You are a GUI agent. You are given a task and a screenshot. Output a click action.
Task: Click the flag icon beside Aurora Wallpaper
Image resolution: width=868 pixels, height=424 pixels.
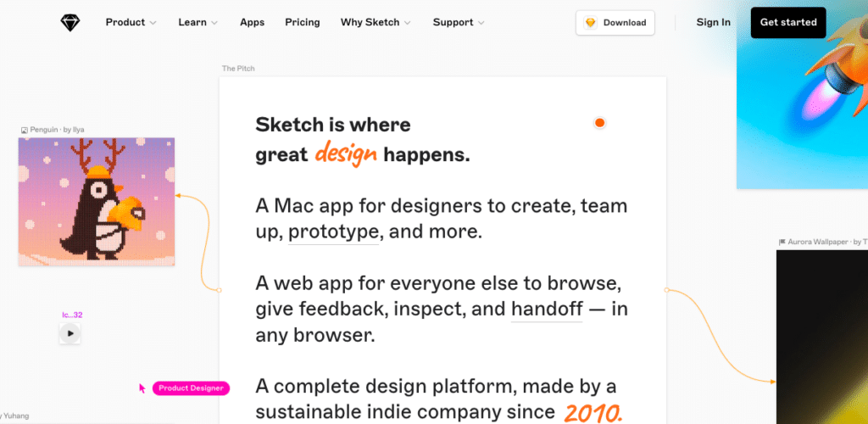point(782,242)
